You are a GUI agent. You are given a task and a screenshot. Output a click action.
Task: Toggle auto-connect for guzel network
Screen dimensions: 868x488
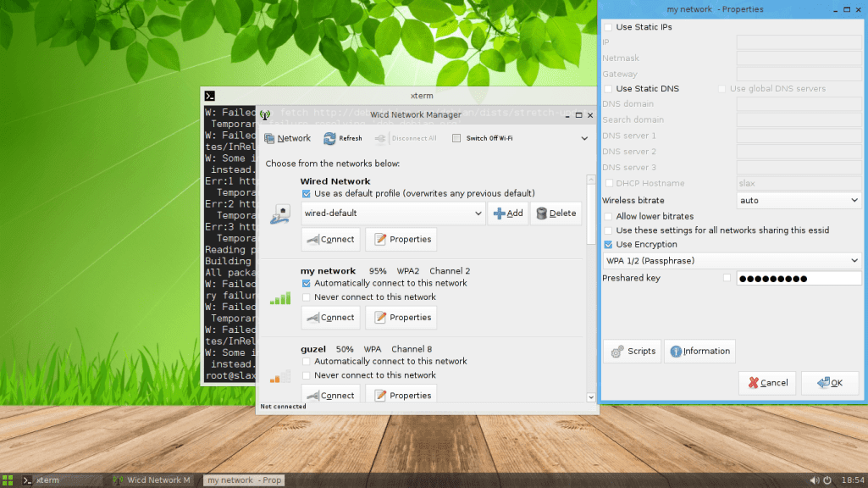click(x=306, y=361)
